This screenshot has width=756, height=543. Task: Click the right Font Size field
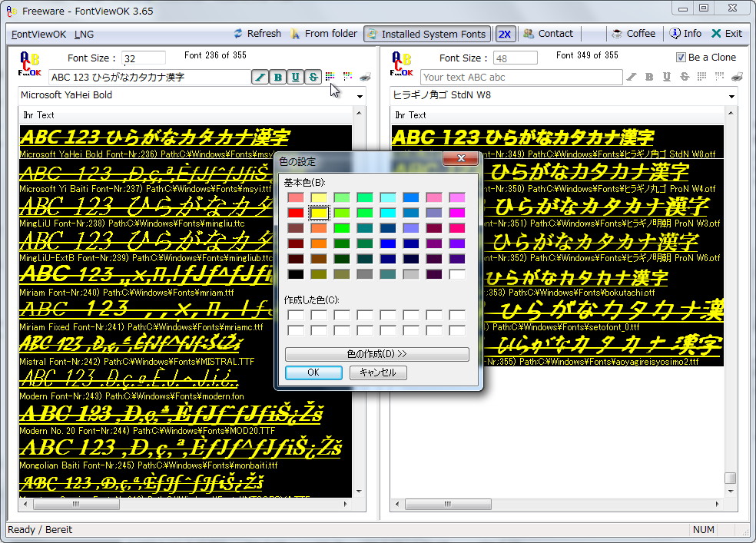click(x=516, y=58)
